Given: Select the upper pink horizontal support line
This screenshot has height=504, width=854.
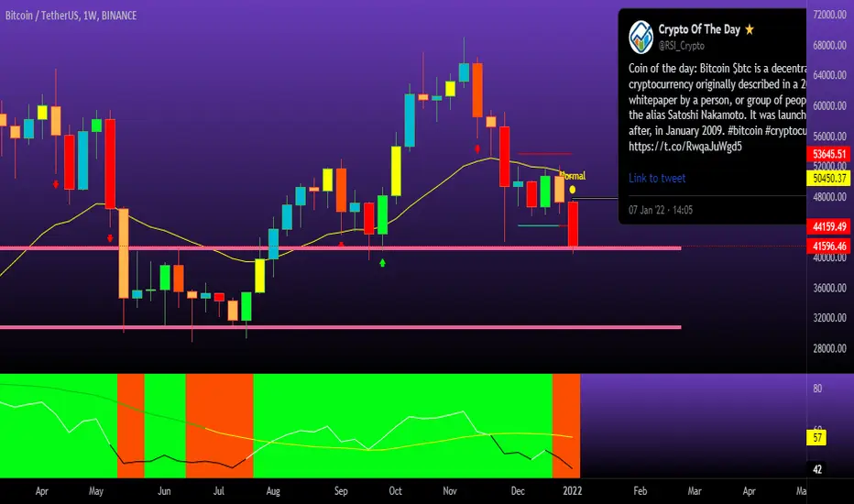Looking at the screenshot, I should 340,248.
